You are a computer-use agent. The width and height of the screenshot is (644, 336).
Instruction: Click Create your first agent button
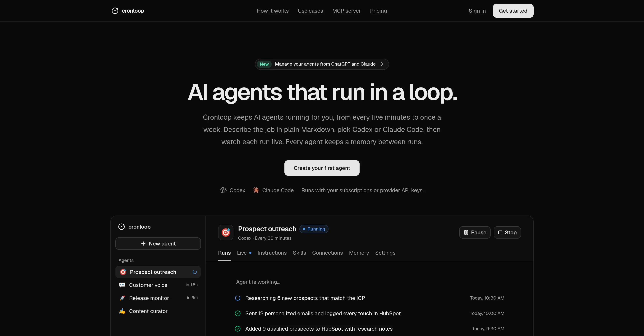point(322,168)
